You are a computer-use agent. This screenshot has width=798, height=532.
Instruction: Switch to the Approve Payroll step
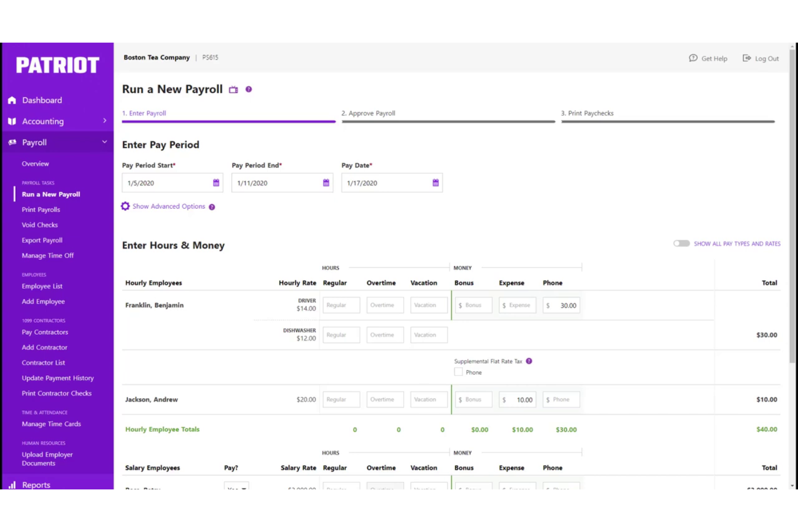(x=369, y=113)
